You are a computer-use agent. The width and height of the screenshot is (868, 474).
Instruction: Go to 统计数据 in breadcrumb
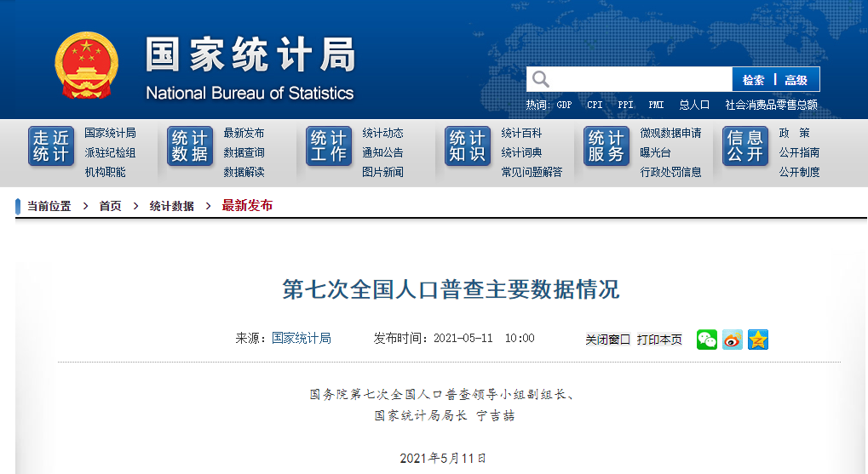171,206
